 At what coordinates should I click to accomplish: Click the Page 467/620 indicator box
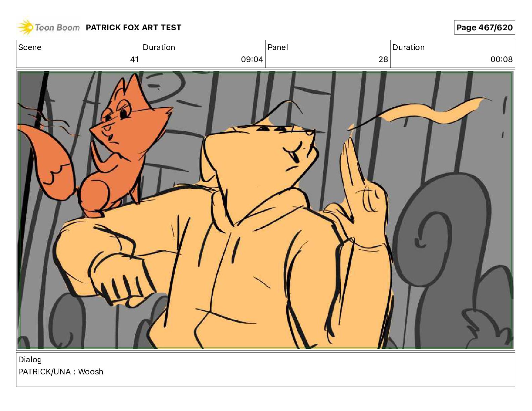click(x=484, y=28)
